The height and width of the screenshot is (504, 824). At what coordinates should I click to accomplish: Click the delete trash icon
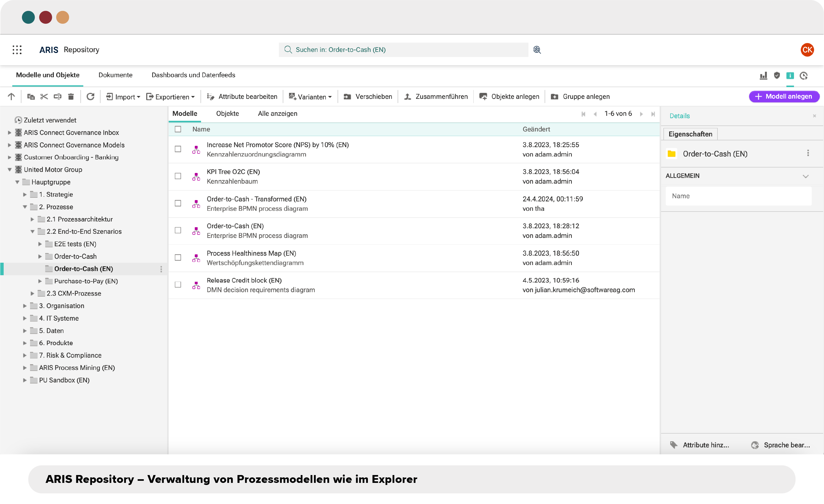71,97
